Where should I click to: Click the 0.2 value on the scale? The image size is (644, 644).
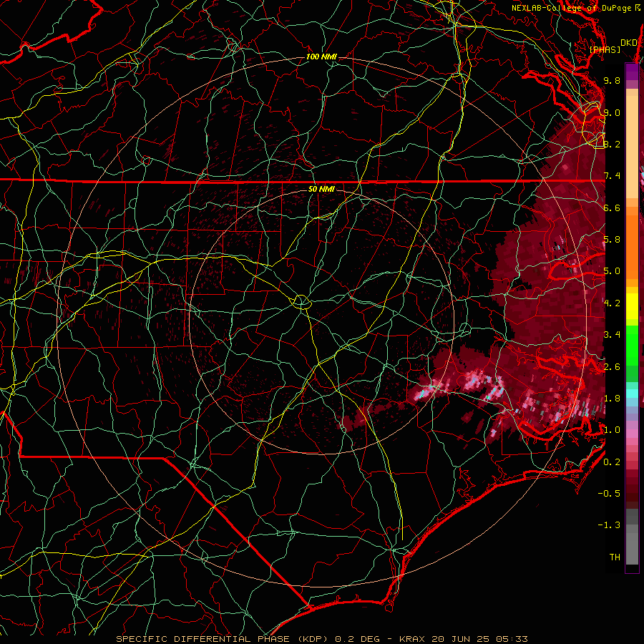pos(612,462)
